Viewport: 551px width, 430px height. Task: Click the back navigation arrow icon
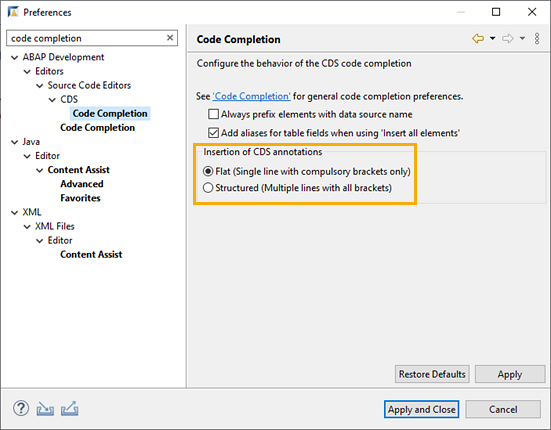coord(478,38)
